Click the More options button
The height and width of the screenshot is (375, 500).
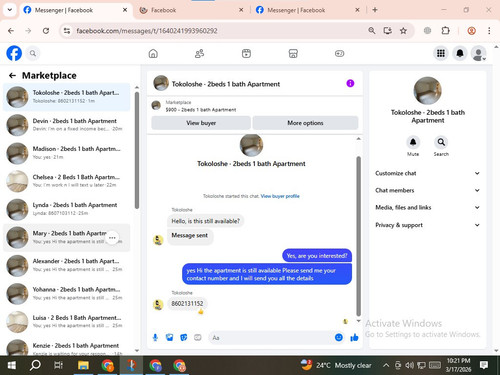click(x=305, y=123)
